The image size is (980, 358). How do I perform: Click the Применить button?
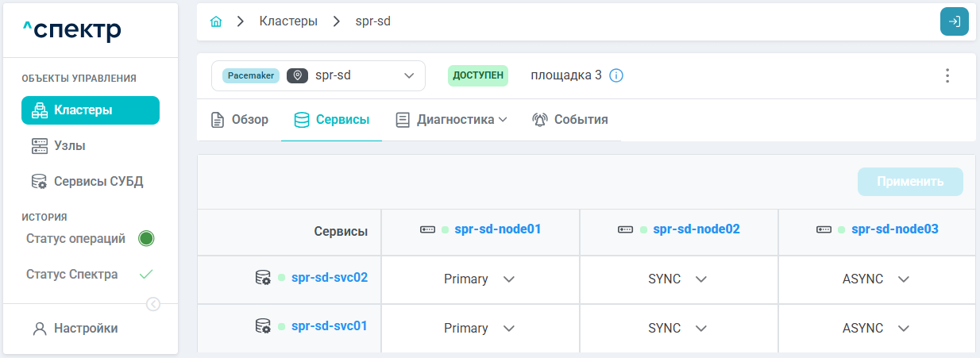click(x=910, y=182)
